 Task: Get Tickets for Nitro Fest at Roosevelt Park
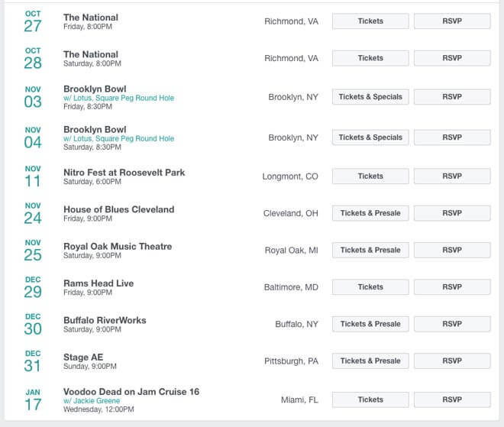(370, 176)
